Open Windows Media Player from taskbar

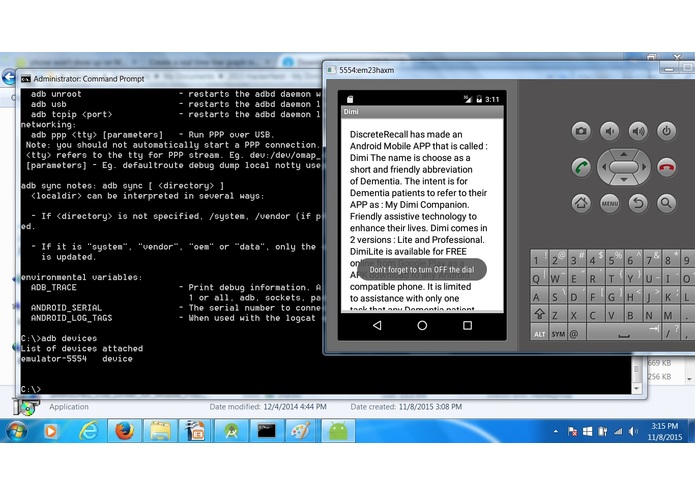(x=50, y=431)
